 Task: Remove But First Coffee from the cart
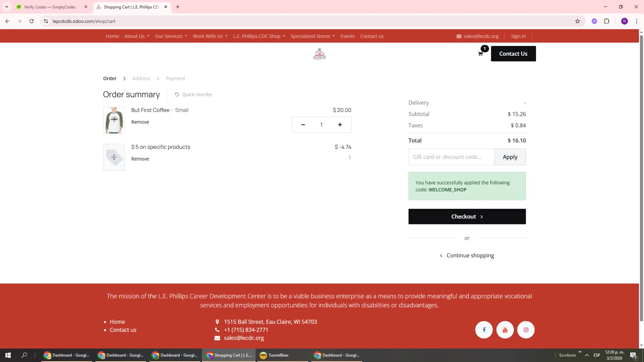140,122
